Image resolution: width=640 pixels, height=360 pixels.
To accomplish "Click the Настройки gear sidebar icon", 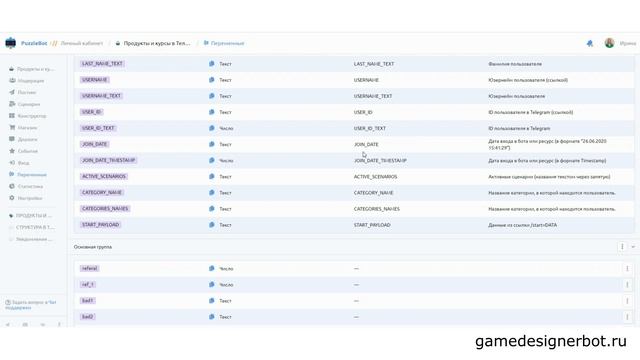I will coord(12,198).
